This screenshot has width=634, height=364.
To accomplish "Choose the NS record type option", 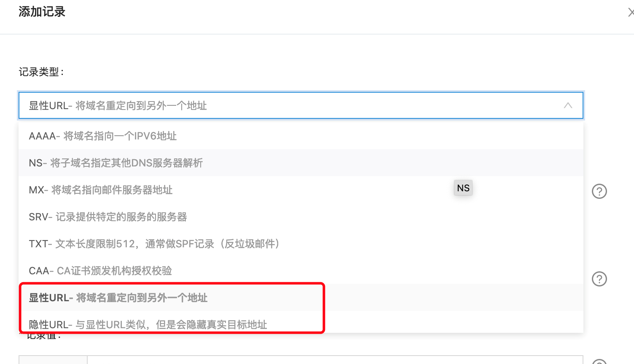I will pos(116,163).
